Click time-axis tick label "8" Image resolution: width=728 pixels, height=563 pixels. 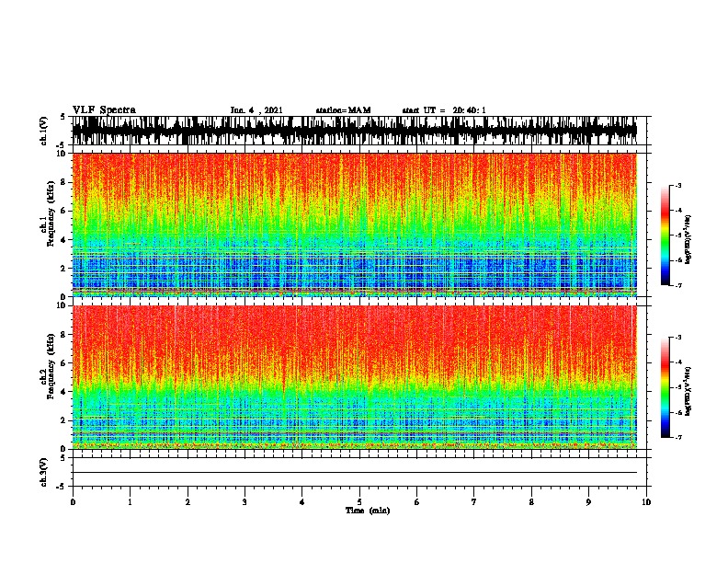point(531,502)
